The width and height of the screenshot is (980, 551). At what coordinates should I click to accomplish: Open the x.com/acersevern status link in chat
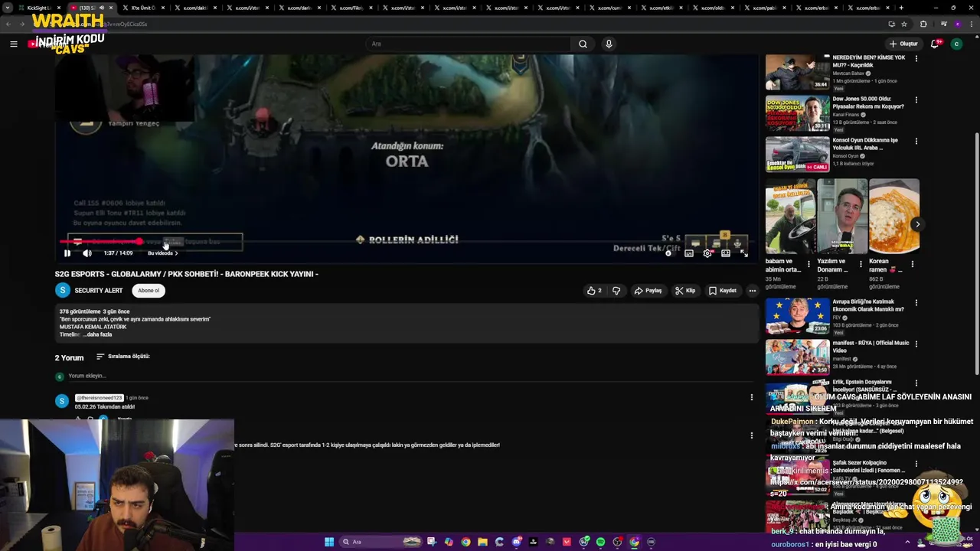(866, 482)
